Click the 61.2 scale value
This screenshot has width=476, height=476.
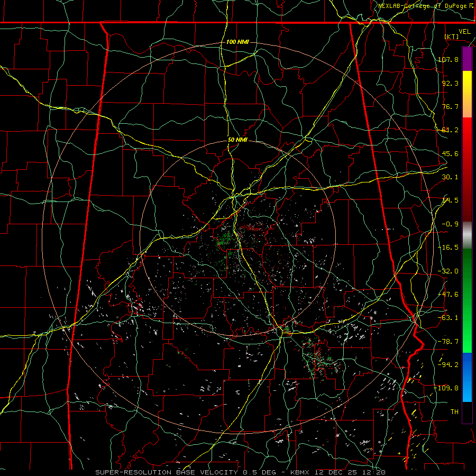[450, 130]
